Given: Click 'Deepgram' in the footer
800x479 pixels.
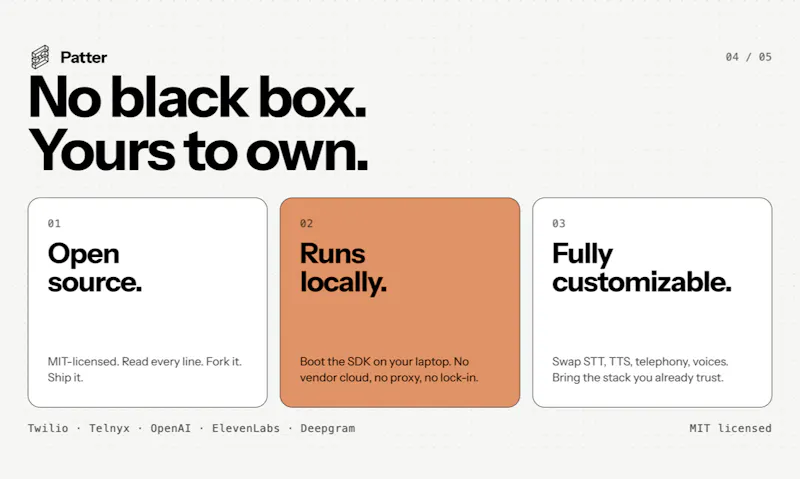Looking at the screenshot, I should 328,428.
